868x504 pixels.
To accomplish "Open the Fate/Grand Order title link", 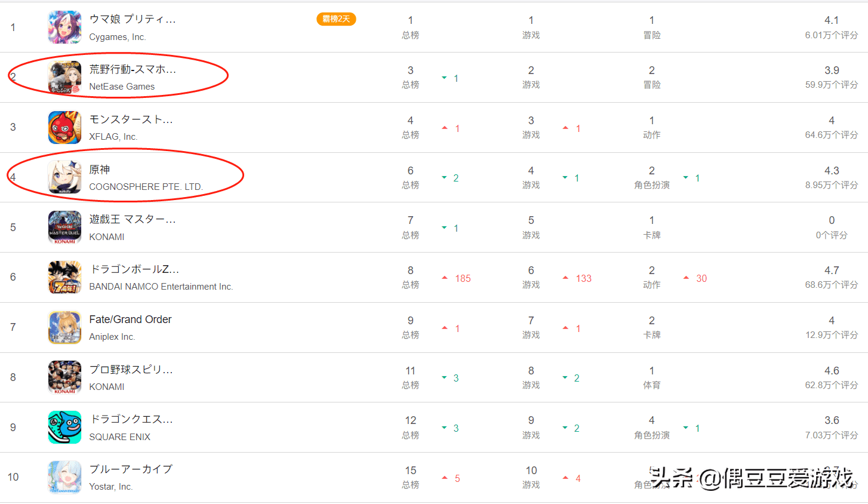I will 130,319.
